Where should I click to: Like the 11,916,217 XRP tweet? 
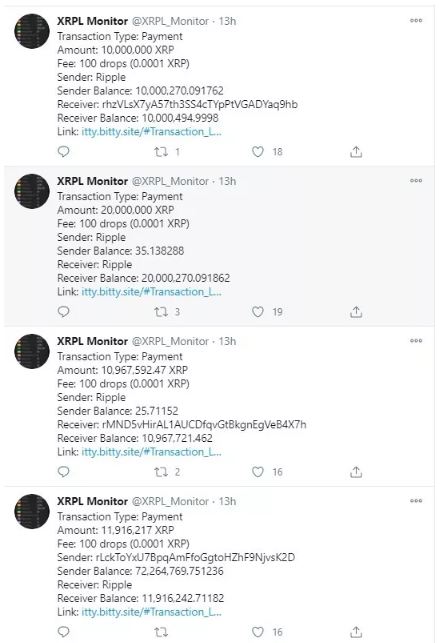coord(257,632)
